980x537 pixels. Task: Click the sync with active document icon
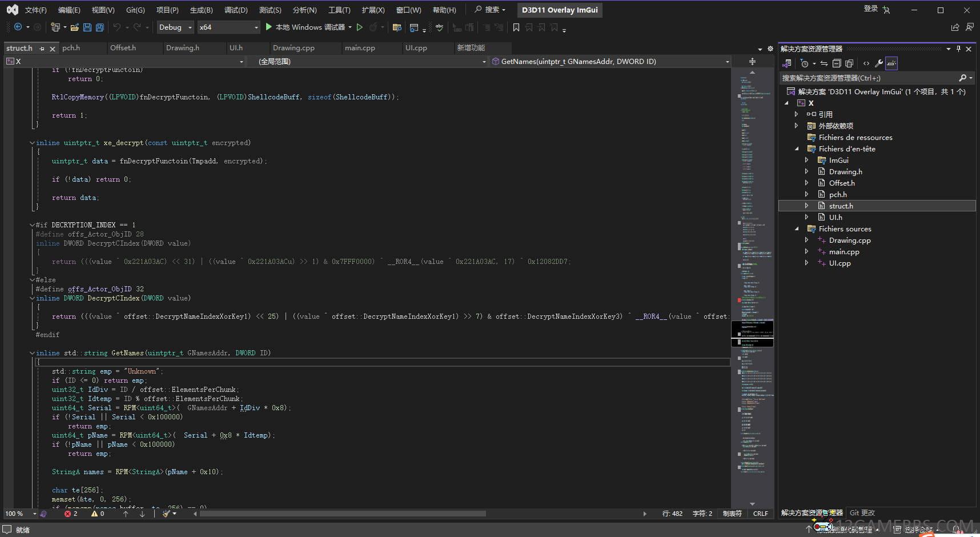tap(824, 63)
